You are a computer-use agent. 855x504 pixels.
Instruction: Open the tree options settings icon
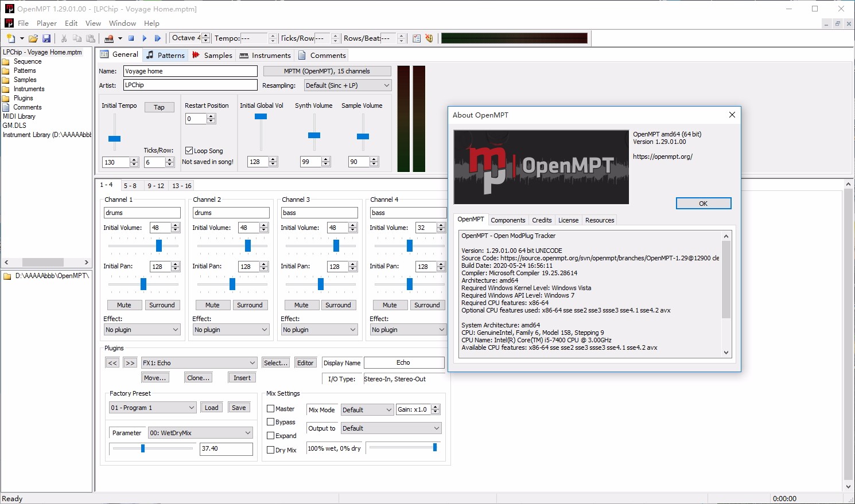[416, 38]
